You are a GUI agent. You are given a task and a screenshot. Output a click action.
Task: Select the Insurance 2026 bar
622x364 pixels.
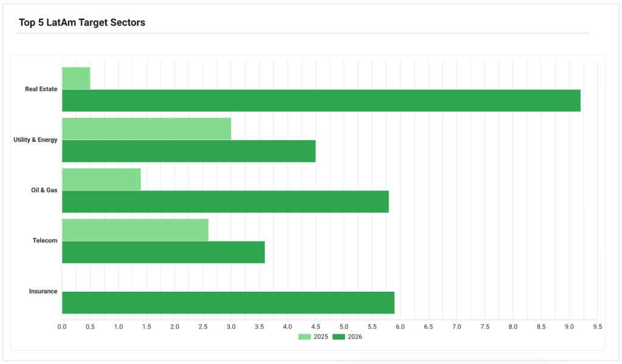228,303
